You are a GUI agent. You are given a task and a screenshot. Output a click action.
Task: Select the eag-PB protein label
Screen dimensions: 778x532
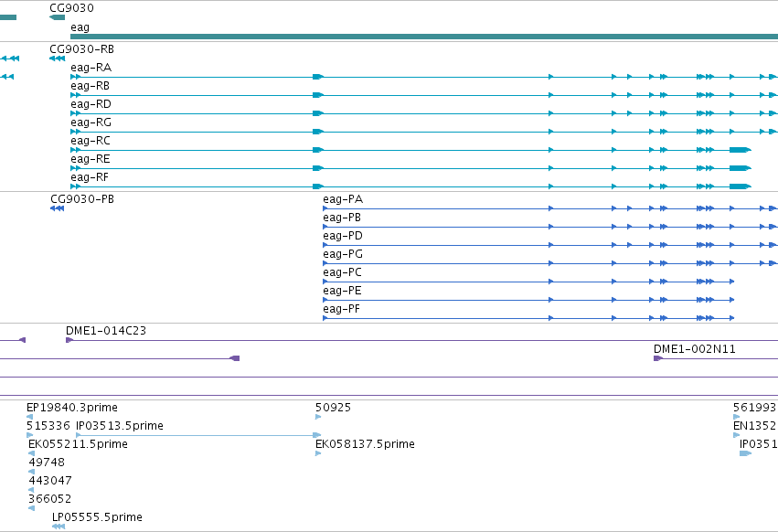(342, 218)
